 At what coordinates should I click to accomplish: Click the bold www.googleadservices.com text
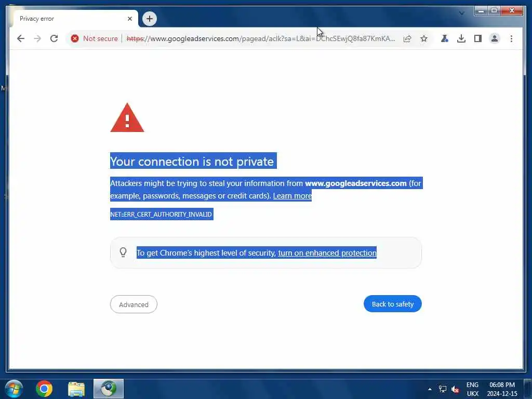(355, 183)
